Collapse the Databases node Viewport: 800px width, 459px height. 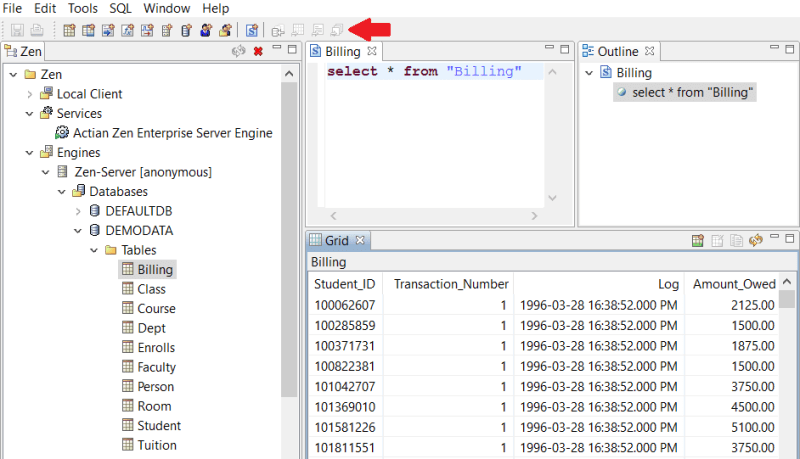pyautogui.click(x=62, y=192)
